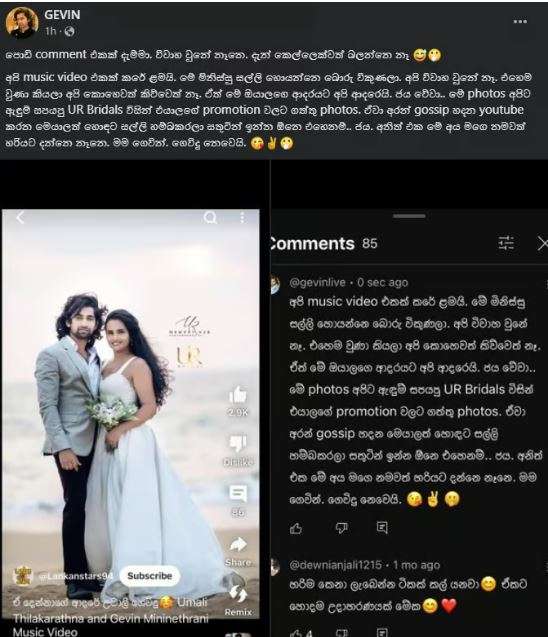Like the @gevinlive comment
This screenshot has height=637, width=548.
(x=296, y=529)
